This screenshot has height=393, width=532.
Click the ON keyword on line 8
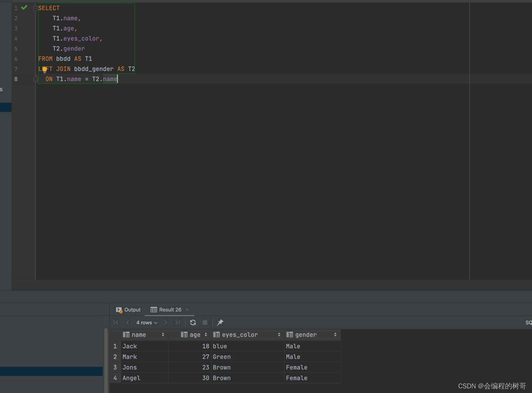pyautogui.click(x=49, y=79)
